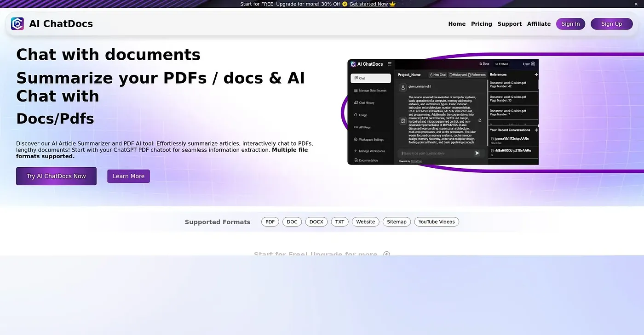Click the Learn More button
This screenshot has height=335, width=644.
pyautogui.click(x=128, y=176)
